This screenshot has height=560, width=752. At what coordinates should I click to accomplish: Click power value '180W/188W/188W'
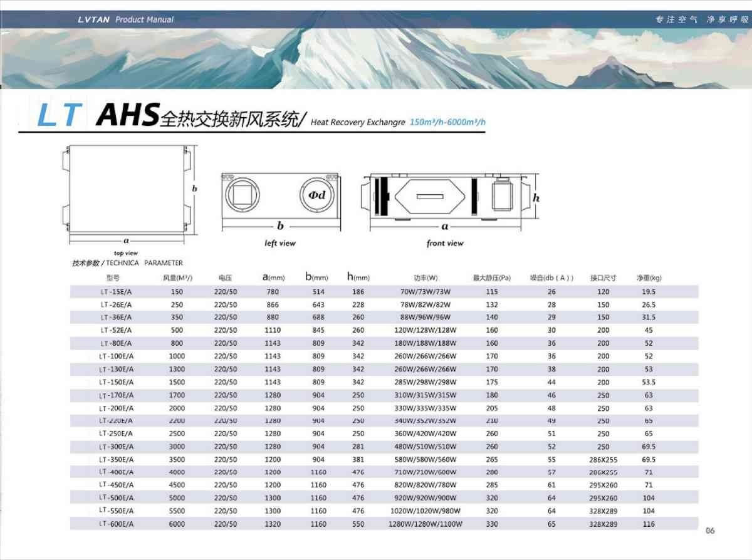tap(426, 343)
